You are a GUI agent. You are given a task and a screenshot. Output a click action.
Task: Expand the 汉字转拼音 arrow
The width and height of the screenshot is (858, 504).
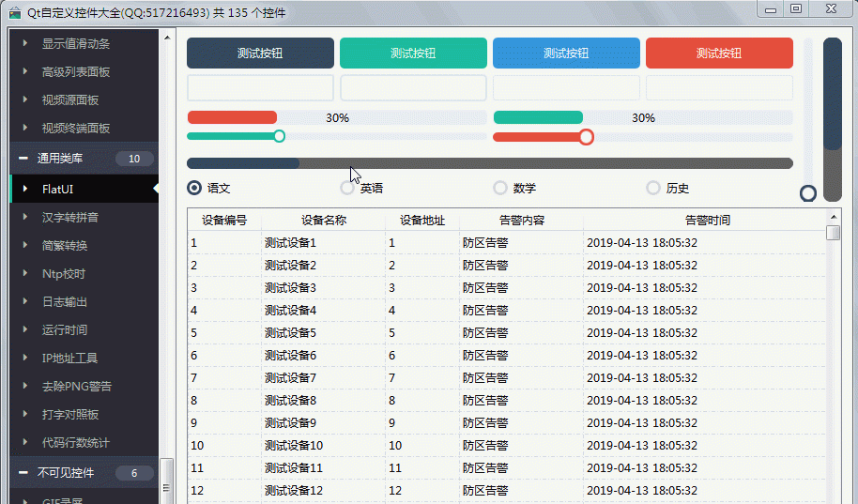pyautogui.click(x=25, y=217)
